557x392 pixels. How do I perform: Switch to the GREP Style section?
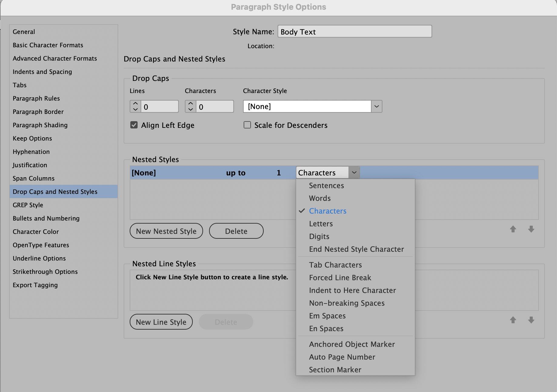[x=28, y=205]
